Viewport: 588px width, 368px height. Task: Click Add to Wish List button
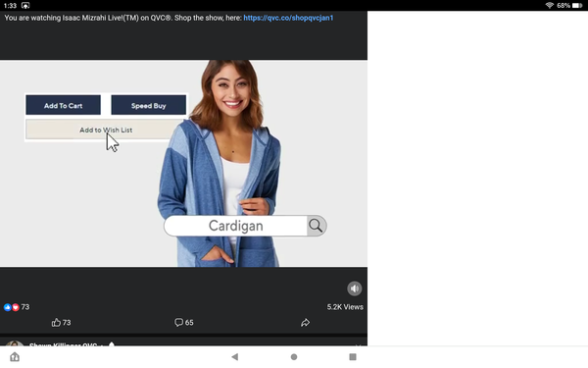106,130
